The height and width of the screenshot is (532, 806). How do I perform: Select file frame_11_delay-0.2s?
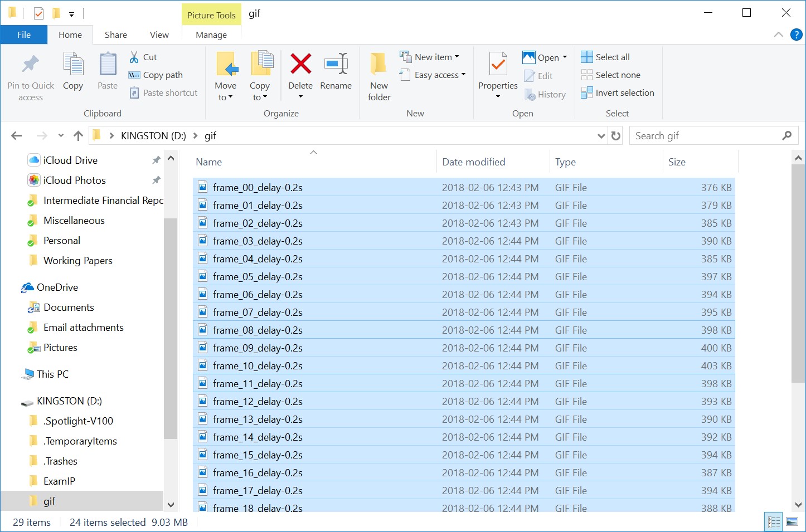point(464,383)
